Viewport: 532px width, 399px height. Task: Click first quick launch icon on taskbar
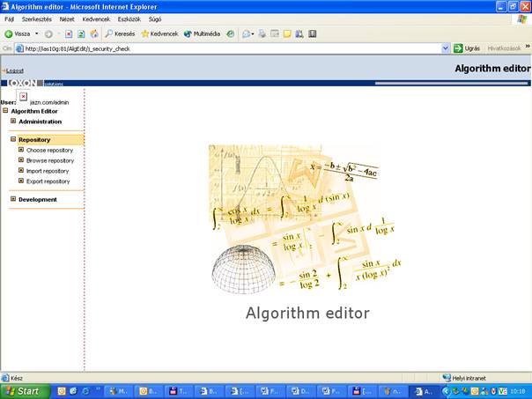[x=62, y=391]
